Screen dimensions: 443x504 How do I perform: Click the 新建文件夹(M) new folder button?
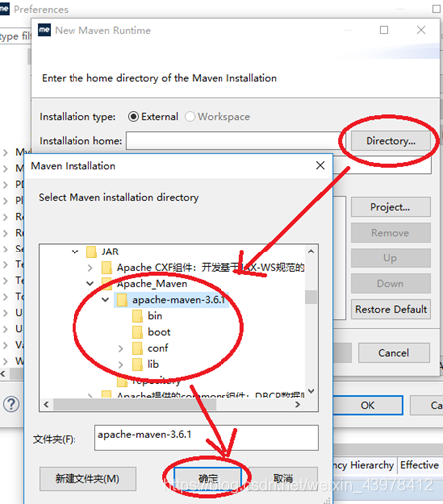point(87,479)
